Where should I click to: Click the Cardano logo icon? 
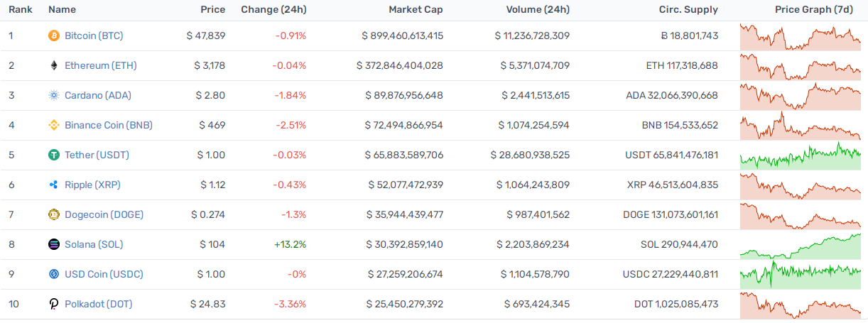click(53, 95)
